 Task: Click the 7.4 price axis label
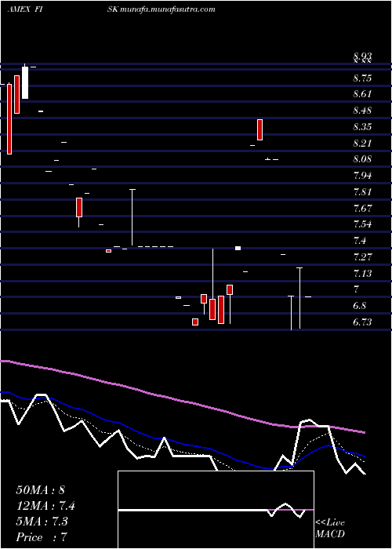coord(361,241)
